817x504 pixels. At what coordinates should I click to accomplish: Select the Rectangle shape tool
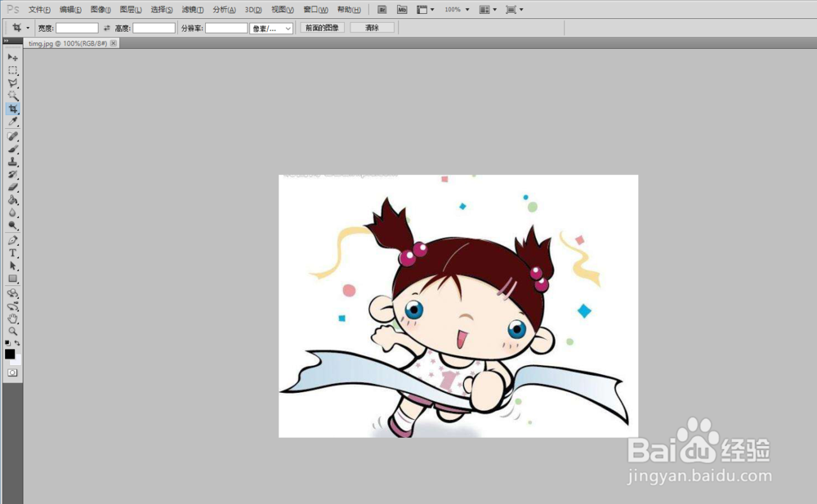click(x=12, y=279)
